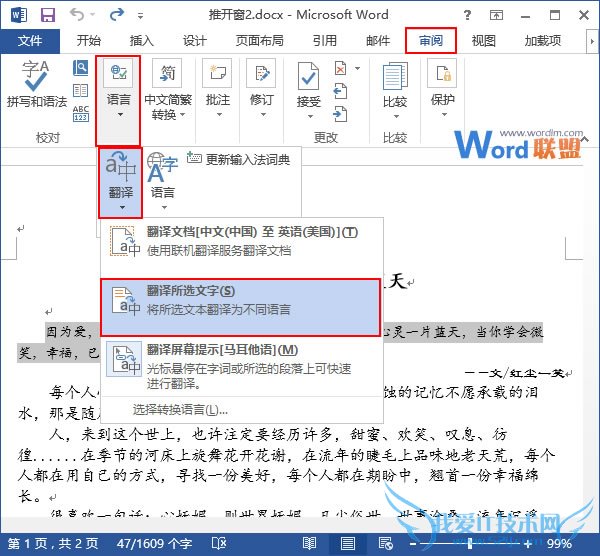Zoom out with the minus button
600x556 pixels.
click(412, 543)
